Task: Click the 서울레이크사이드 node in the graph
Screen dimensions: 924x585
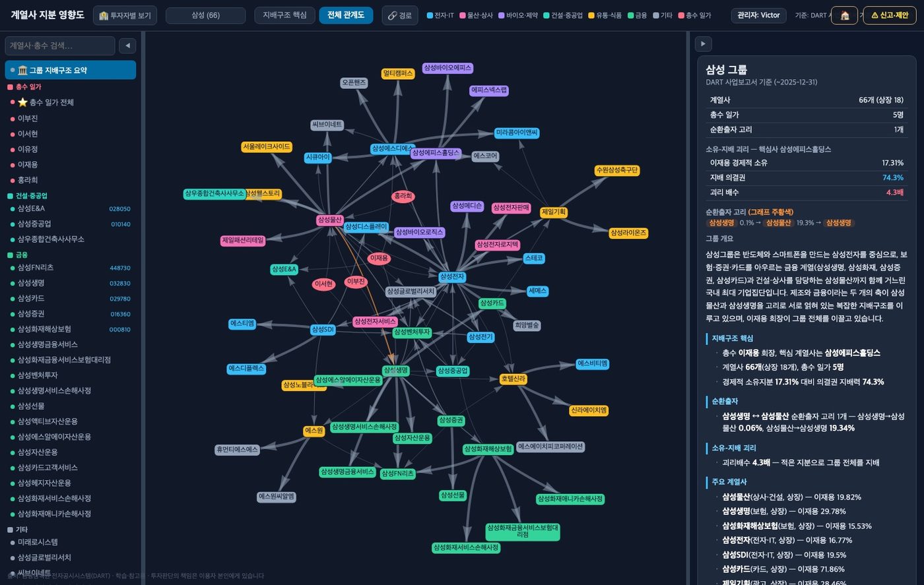Action: (x=267, y=147)
